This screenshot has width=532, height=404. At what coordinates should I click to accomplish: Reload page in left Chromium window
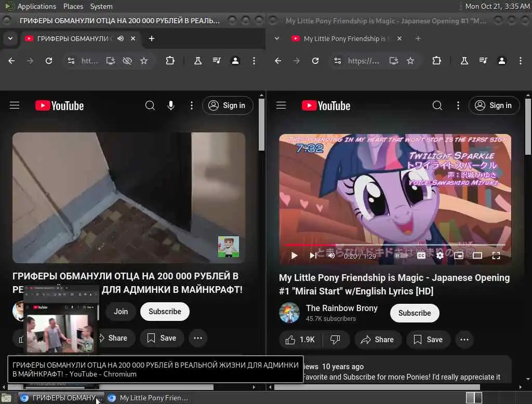pos(49,61)
